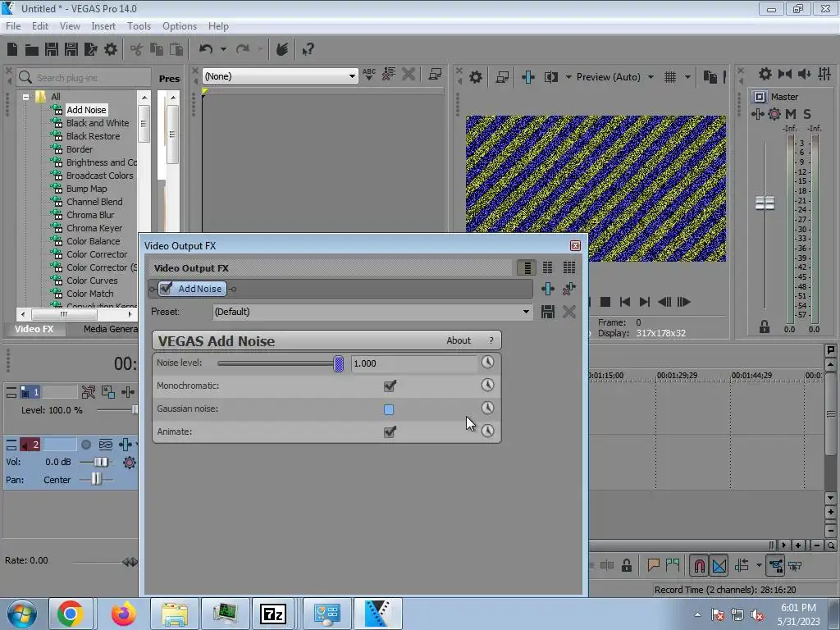Click the About button in Add Noise

click(459, 340)
